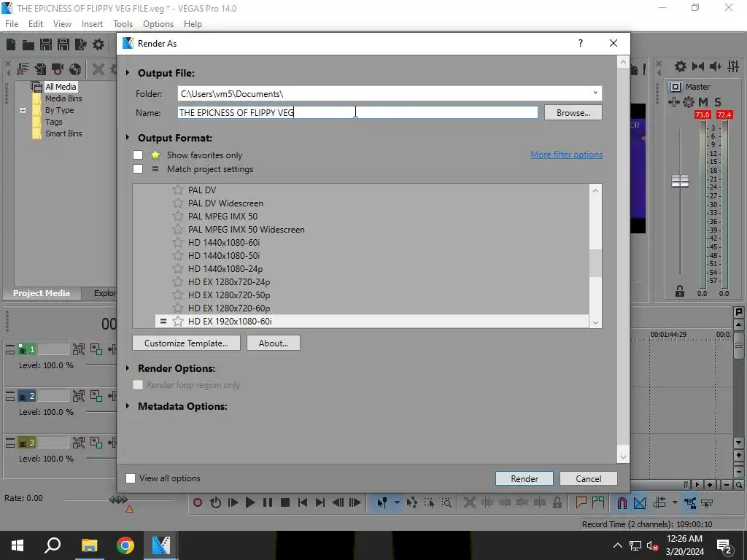Star the HD 1440x1080-24p template
The height and width of the screenshot is (560, 747).
click(178, 268)
